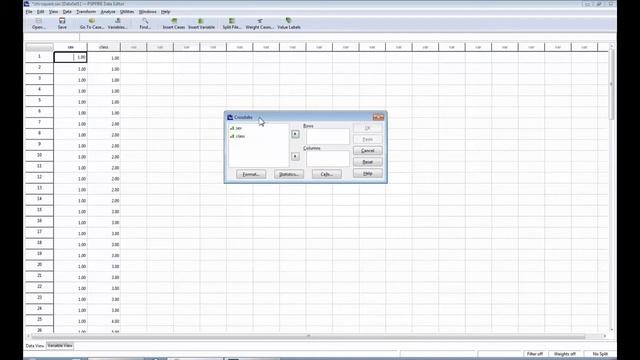Open the Weight Cases tool
The height and width of the screenshot is (360, 640).
[x=259, y=23]
